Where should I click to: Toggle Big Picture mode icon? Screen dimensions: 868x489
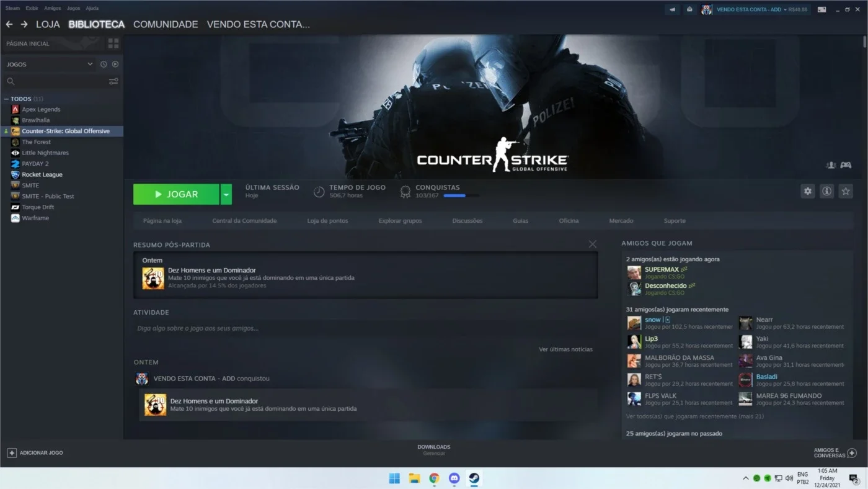(821, 9)
